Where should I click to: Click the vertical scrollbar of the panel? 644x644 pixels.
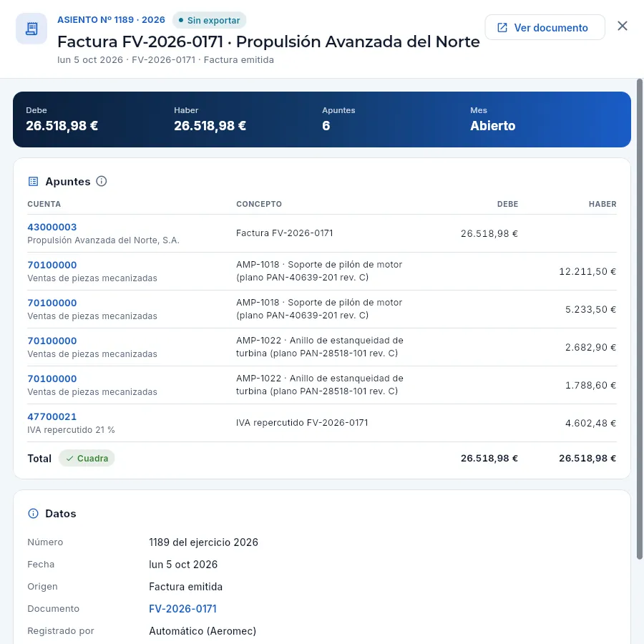(640, 318)
